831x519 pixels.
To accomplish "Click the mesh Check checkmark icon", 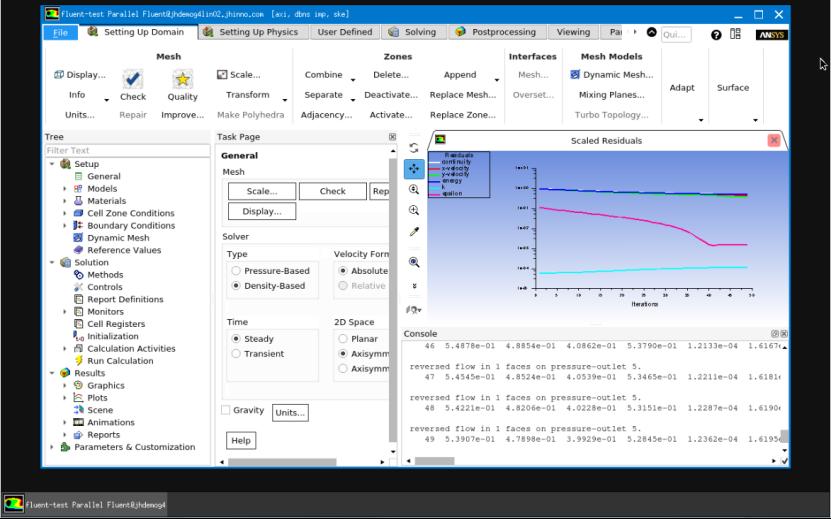I will tap(132, 80).
